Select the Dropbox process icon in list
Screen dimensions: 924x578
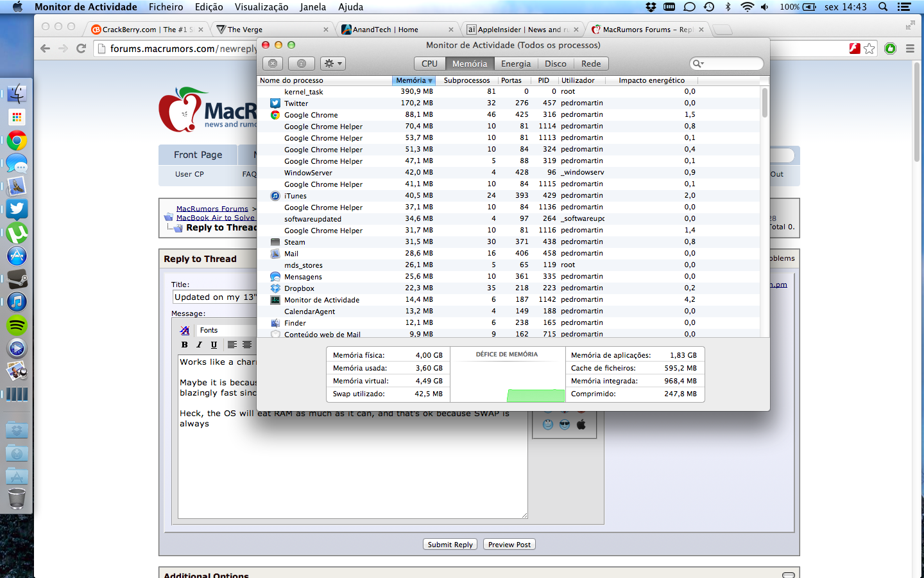pos(275,288)
